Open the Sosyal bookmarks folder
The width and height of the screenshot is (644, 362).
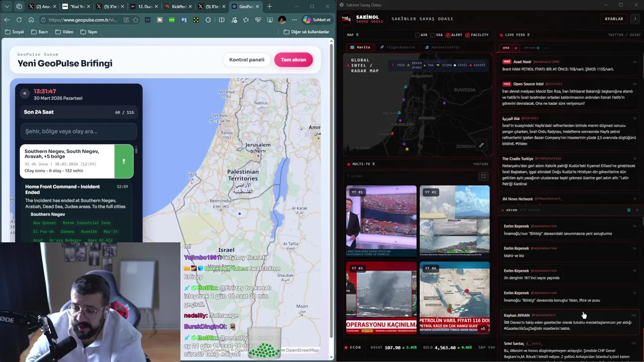click(14, 32)
